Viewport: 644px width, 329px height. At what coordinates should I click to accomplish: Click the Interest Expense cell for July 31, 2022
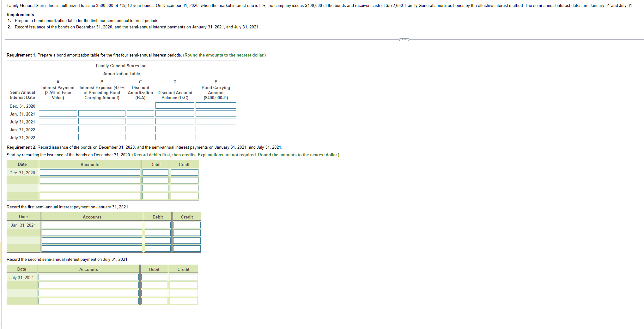pos(101,137)
